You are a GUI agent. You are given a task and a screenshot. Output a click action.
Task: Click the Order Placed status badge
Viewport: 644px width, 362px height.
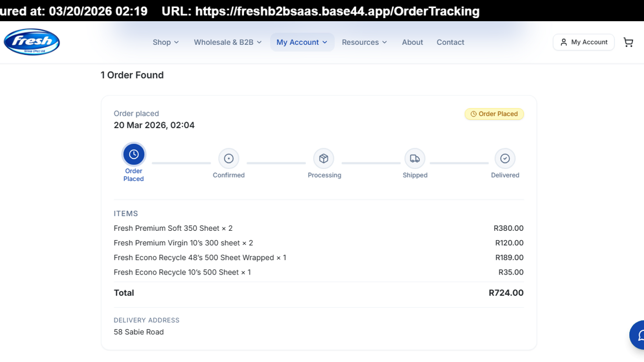tap(494, 114)
